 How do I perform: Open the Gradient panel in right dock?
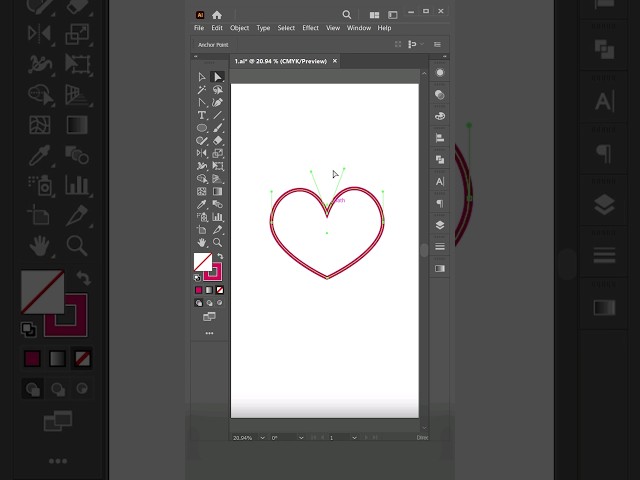(440, 268)
